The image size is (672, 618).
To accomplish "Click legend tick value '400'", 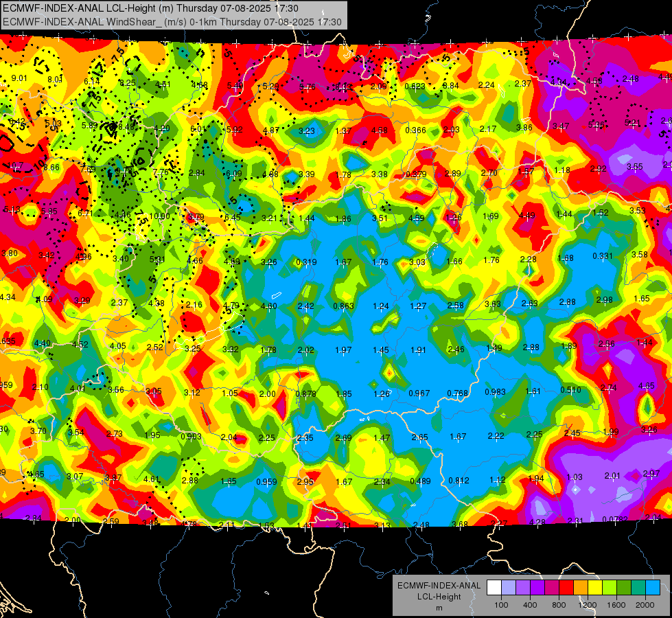I will pos(530,605).
